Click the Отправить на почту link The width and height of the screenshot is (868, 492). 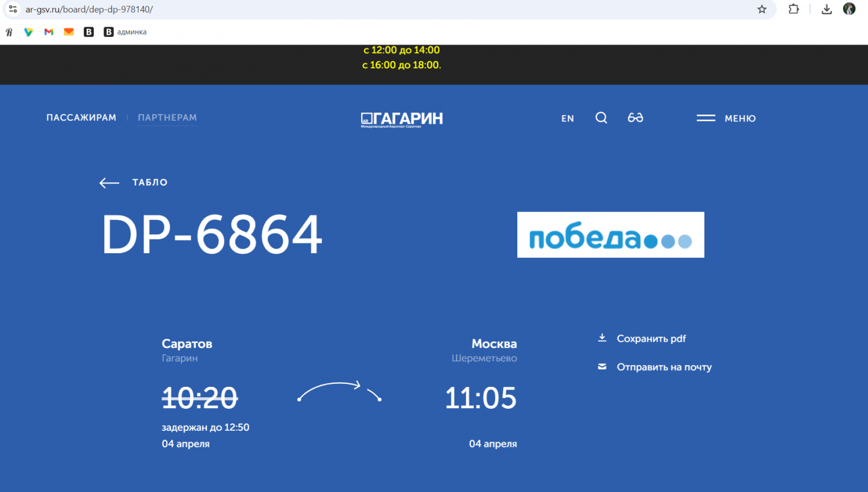pos(664,367)
